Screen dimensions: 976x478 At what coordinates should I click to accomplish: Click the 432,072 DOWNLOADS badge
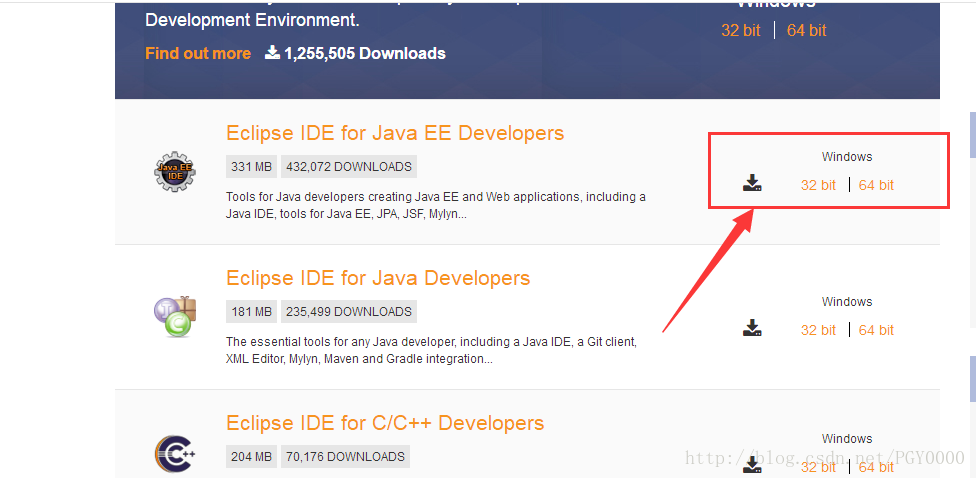pyautogui.click(x=349, y=167)
